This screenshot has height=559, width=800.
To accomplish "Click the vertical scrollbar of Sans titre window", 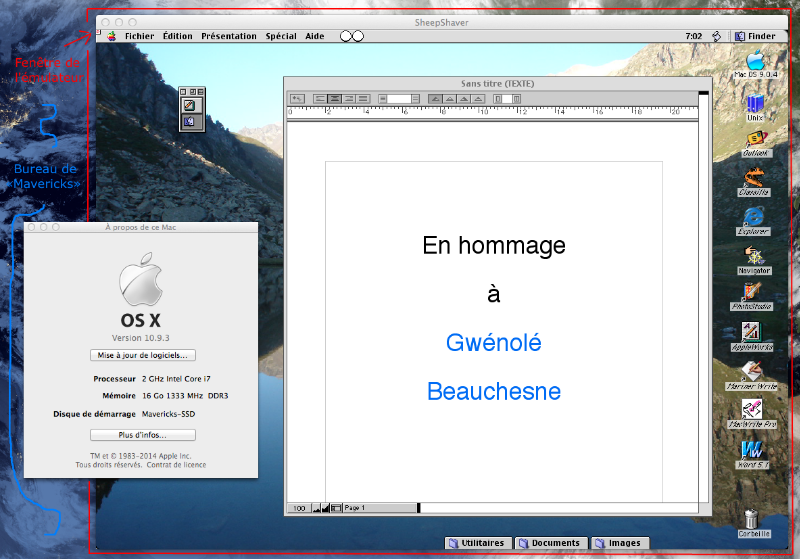I will tap(704, 298).
